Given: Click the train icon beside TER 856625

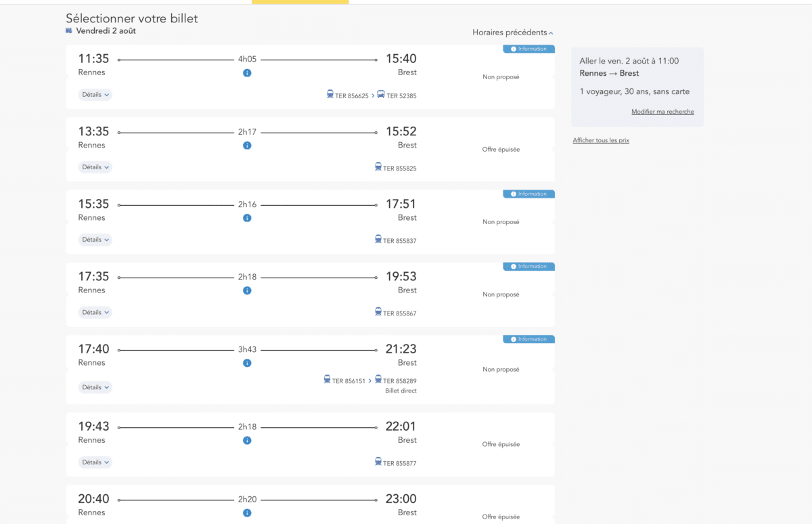Looking at the screenshot, I should pos(330,95).
